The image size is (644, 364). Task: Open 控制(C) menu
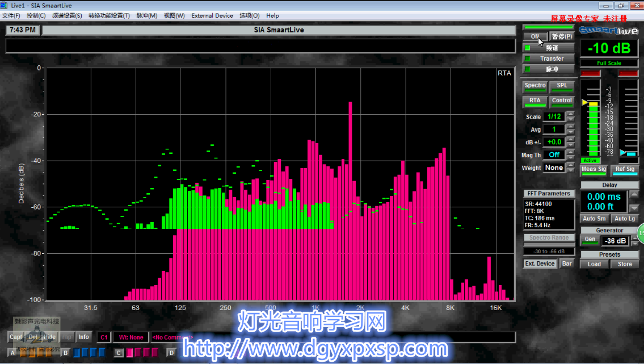(x=36, y=15)
